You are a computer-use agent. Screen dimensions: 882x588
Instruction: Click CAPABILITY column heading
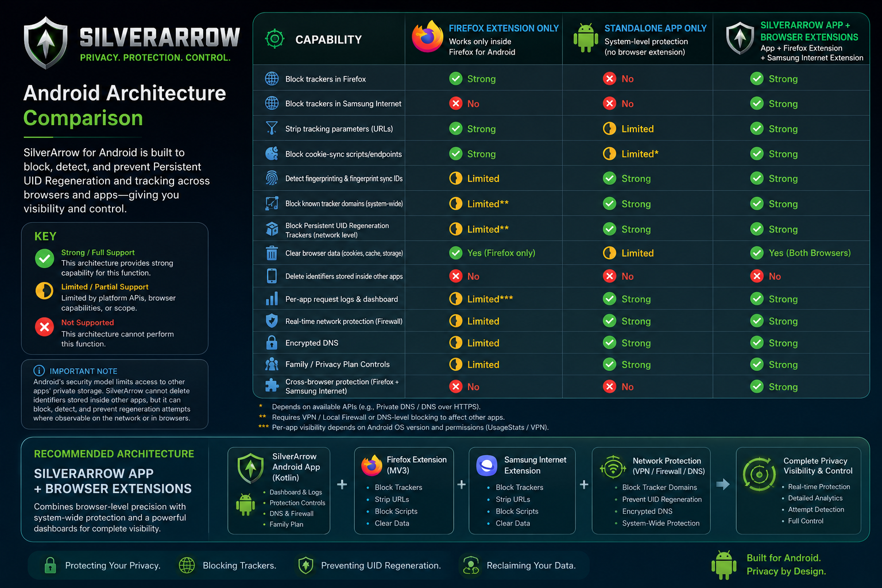coord(328,40)
